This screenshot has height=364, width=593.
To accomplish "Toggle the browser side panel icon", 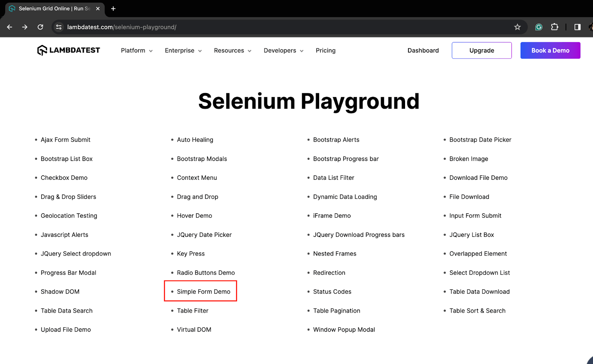I will 577,27.
